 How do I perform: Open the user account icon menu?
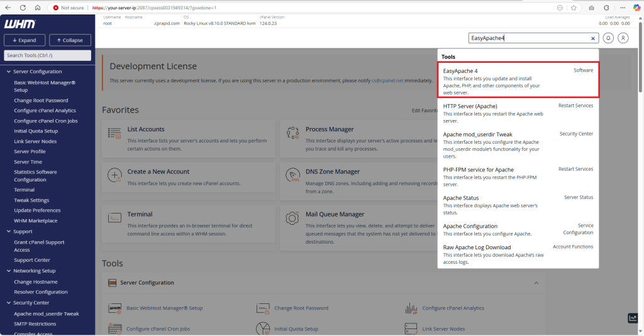(623, 38)
